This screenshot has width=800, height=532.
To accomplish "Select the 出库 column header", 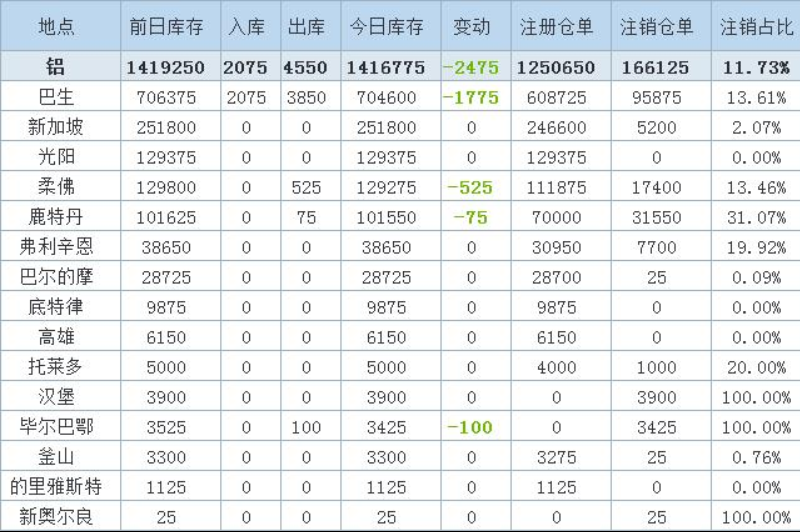I will coord(306,27).
